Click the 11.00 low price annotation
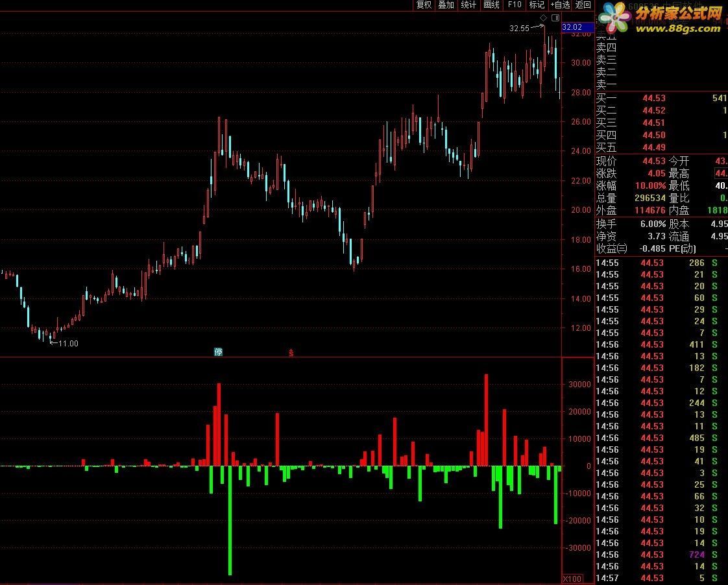728x585 pixels. coord(68,343)
